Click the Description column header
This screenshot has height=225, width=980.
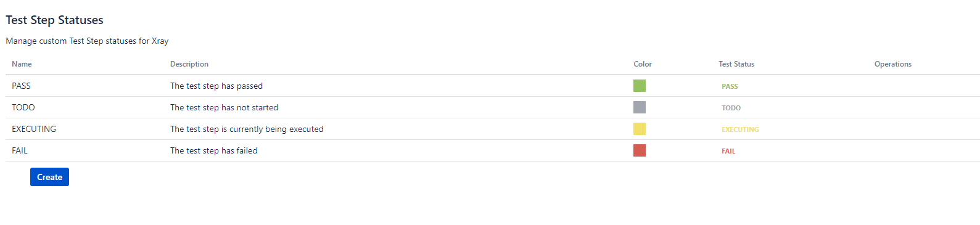pos(189,64)
